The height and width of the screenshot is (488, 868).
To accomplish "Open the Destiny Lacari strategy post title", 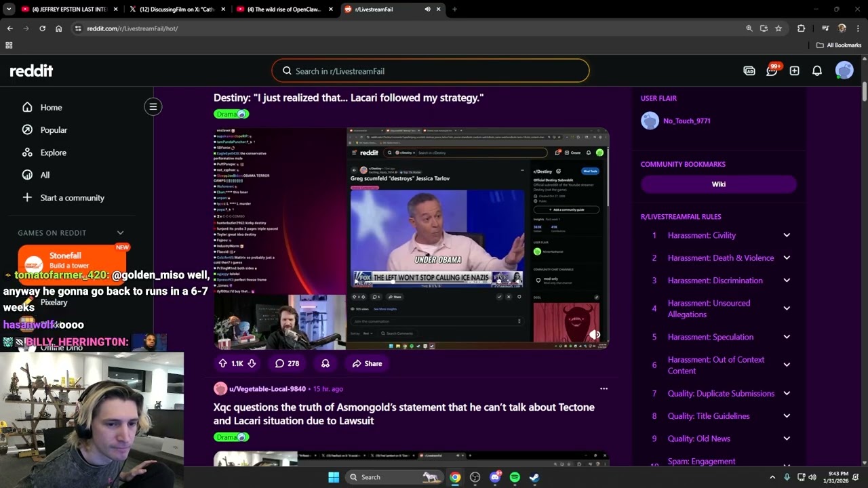I will pos(349,98).
